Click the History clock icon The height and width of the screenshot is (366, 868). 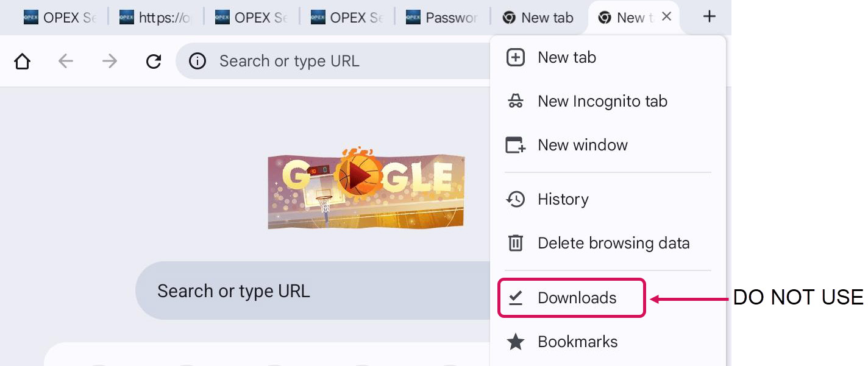pyautogui.click(x=516, y=199)
